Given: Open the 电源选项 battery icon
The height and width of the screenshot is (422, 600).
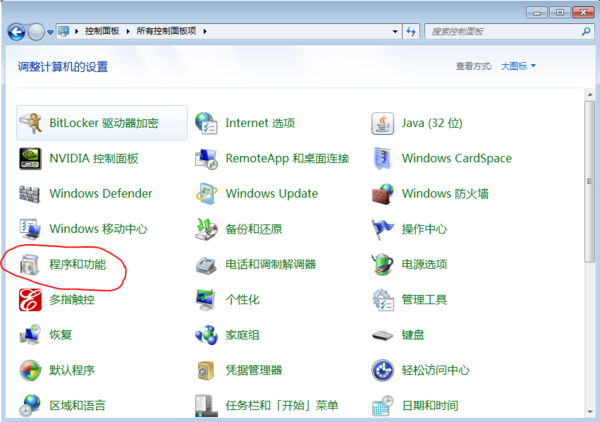Looking at the screenshot, I should point(382,264).
